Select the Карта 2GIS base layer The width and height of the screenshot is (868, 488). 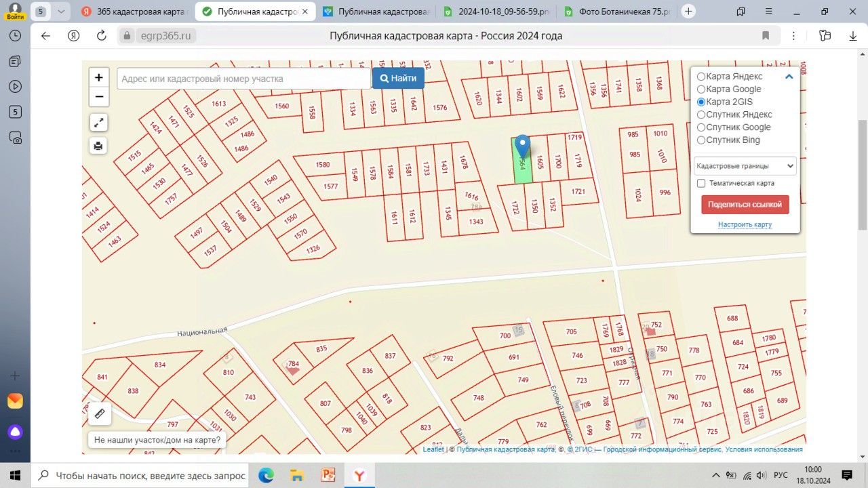coord(701,102)
